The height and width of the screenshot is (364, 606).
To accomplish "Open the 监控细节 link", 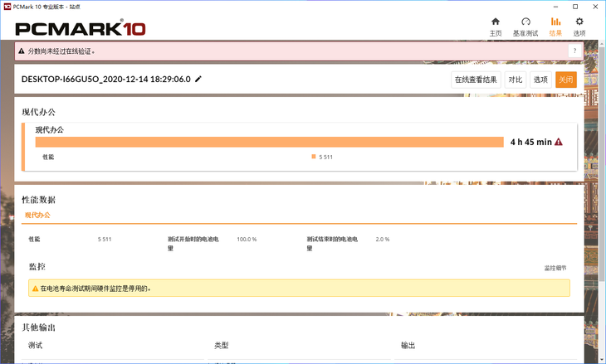I will [x=555, y=268].
